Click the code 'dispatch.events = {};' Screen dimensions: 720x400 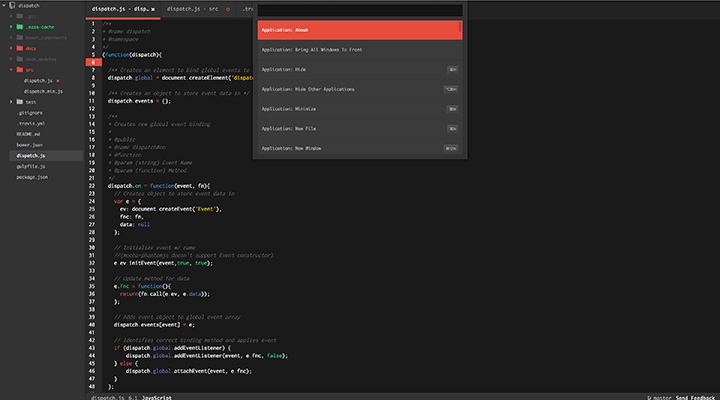(139, 101)
